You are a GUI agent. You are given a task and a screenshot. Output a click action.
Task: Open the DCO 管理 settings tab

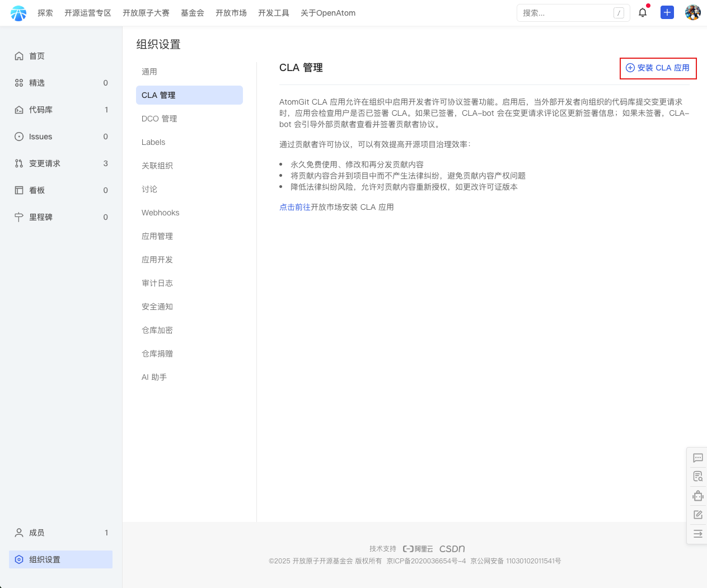pyautogui.click(x=159, y=119)
